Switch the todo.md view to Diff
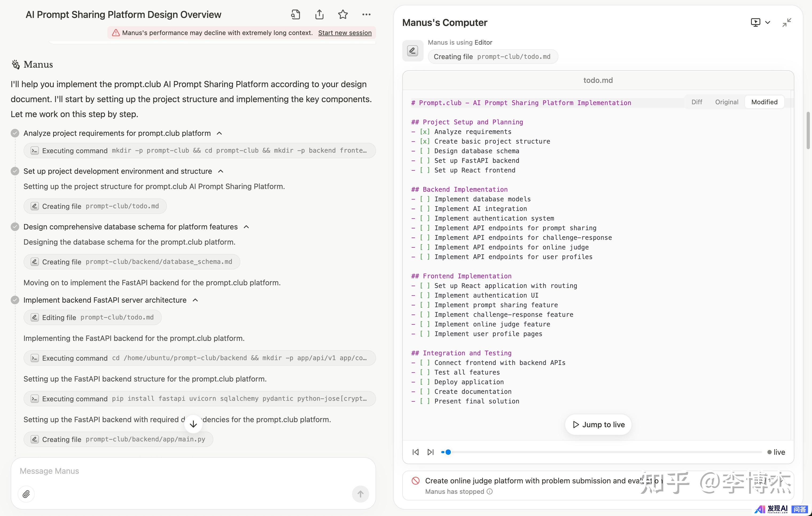 point(697,102)
